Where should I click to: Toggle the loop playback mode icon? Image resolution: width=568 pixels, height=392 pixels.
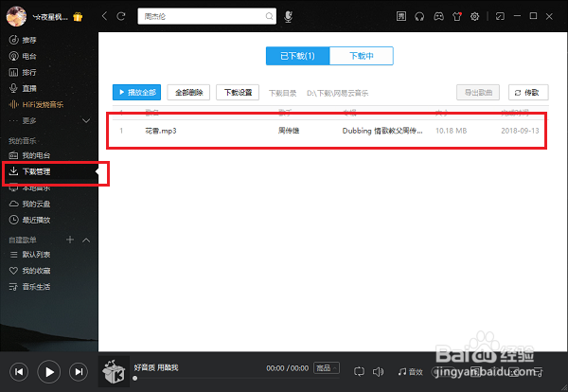(x=359, y=371)
